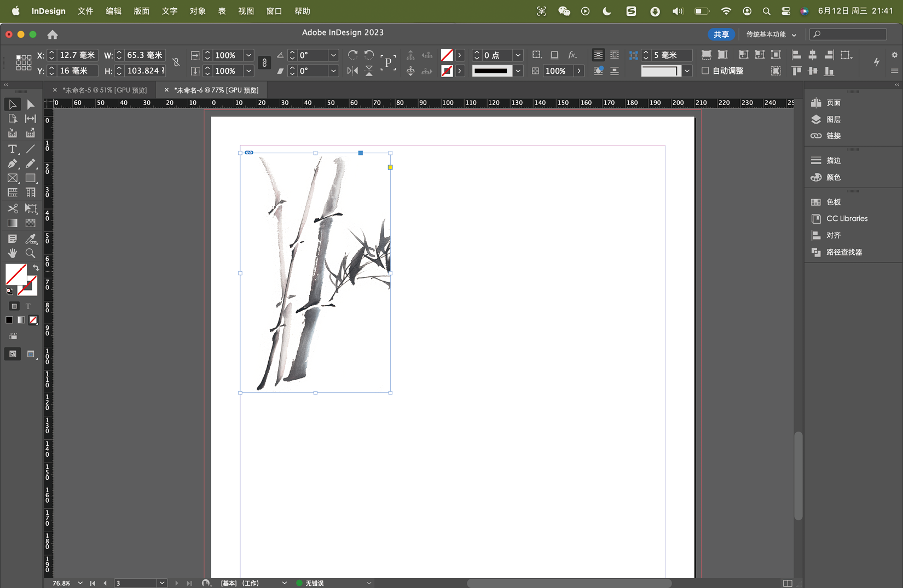
Task: Open the stroke weight dropdown
Action: (x=518, y=55)
